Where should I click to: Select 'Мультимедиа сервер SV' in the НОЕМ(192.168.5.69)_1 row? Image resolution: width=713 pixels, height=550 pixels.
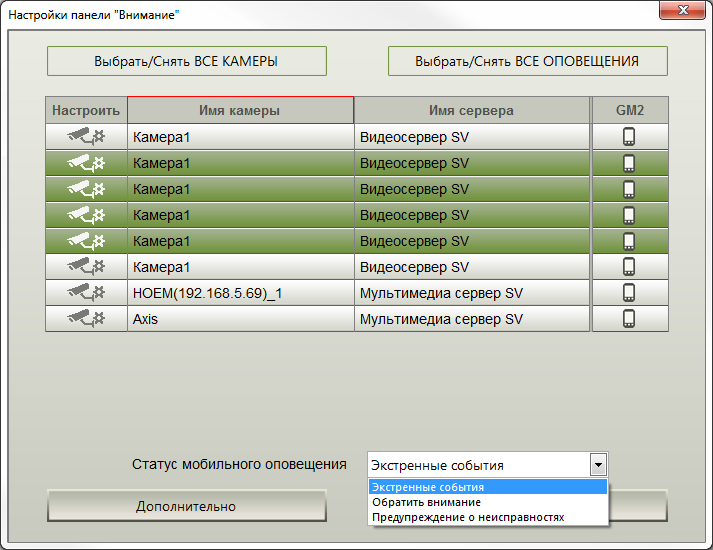[472, 293]
